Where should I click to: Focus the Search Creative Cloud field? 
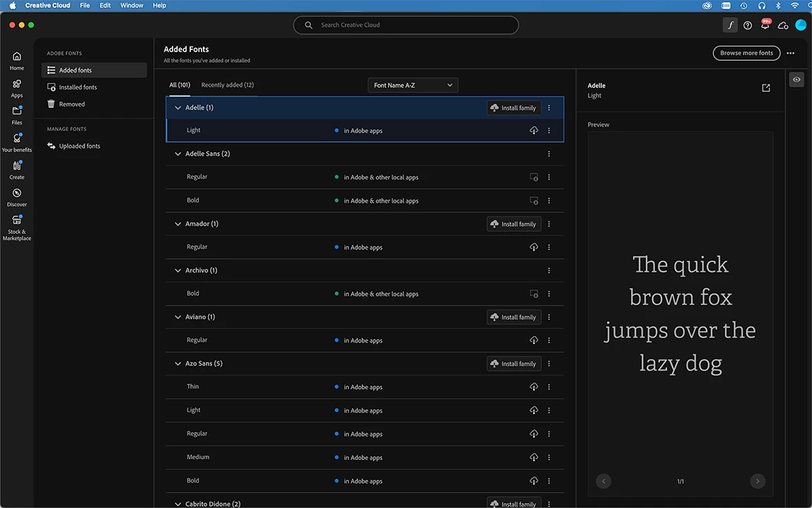pos(406,25)
